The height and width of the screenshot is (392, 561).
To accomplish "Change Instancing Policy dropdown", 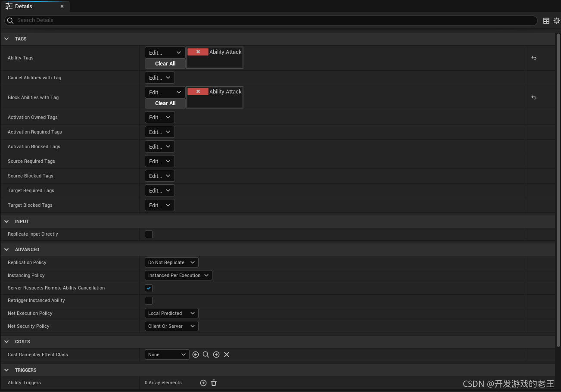I will [178, 275].
